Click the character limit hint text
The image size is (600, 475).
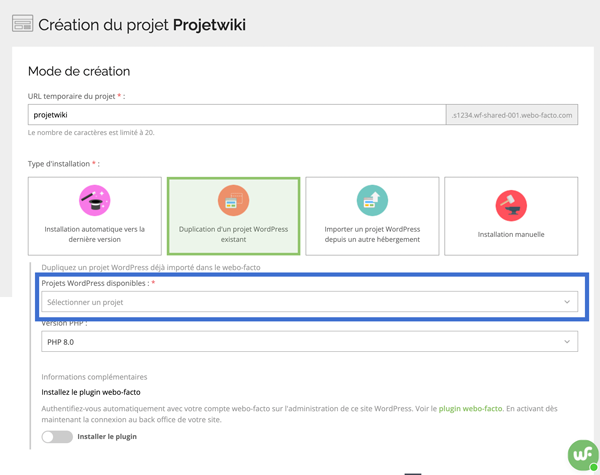click(x=91, y=133)
